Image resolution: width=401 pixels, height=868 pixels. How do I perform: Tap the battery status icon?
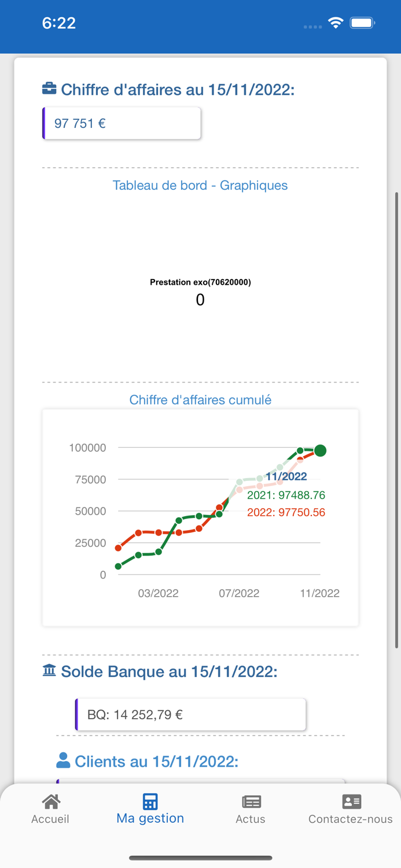tap(363, 23)
